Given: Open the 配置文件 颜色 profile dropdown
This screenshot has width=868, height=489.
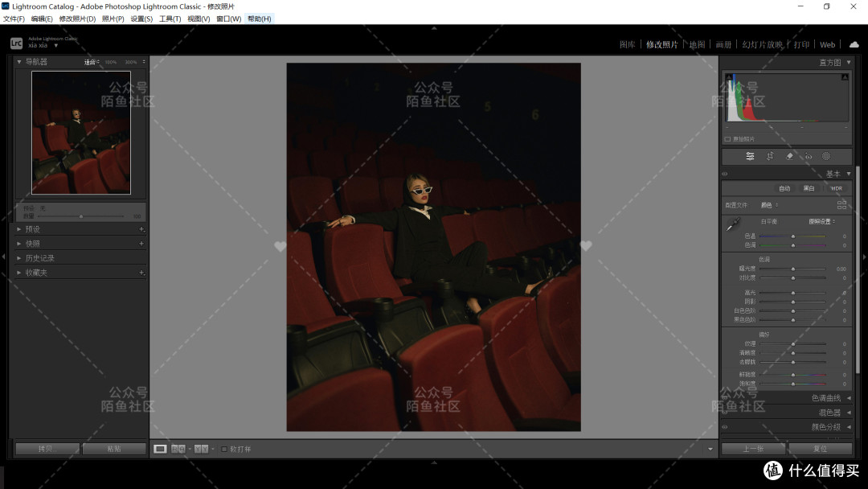Looking at the screenshot, I should click(x=769, y=205).
